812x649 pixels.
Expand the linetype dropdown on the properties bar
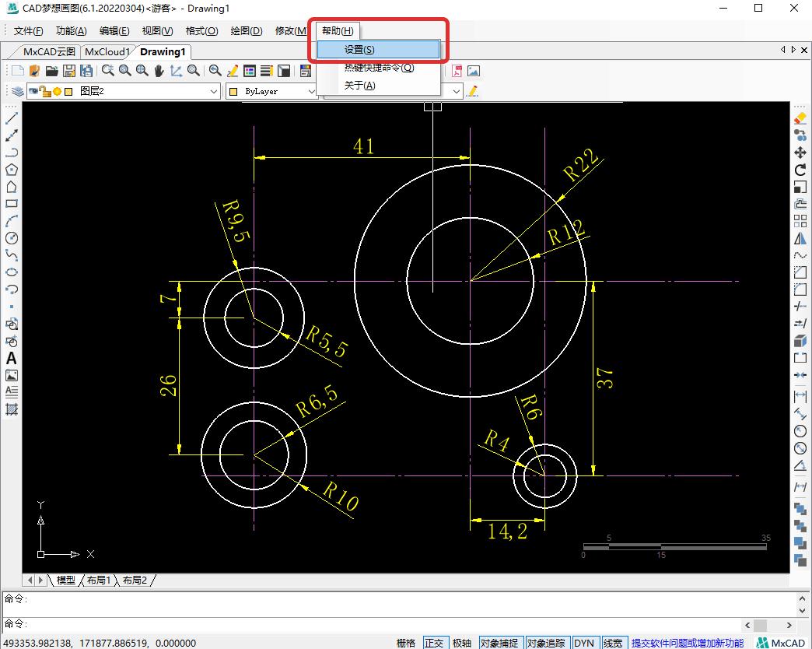[x=457, y=91]
